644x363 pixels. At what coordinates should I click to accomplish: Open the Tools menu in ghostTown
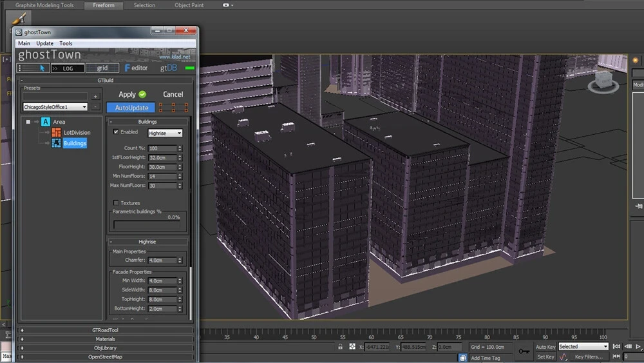66,43
